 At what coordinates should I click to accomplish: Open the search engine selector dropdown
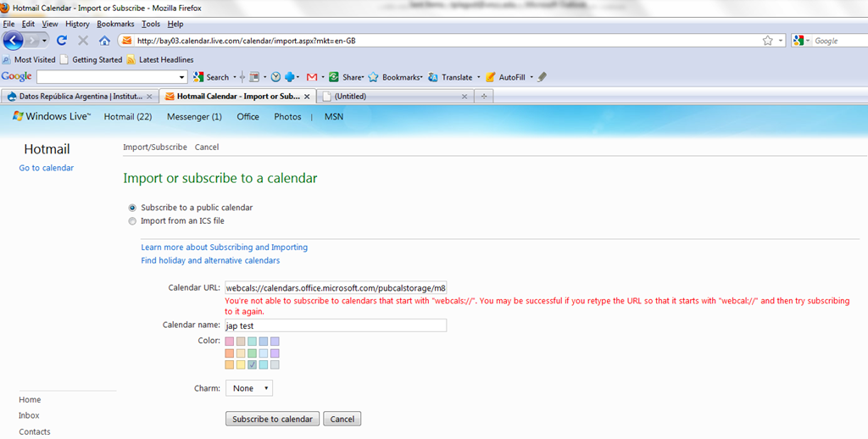(803, 41)
